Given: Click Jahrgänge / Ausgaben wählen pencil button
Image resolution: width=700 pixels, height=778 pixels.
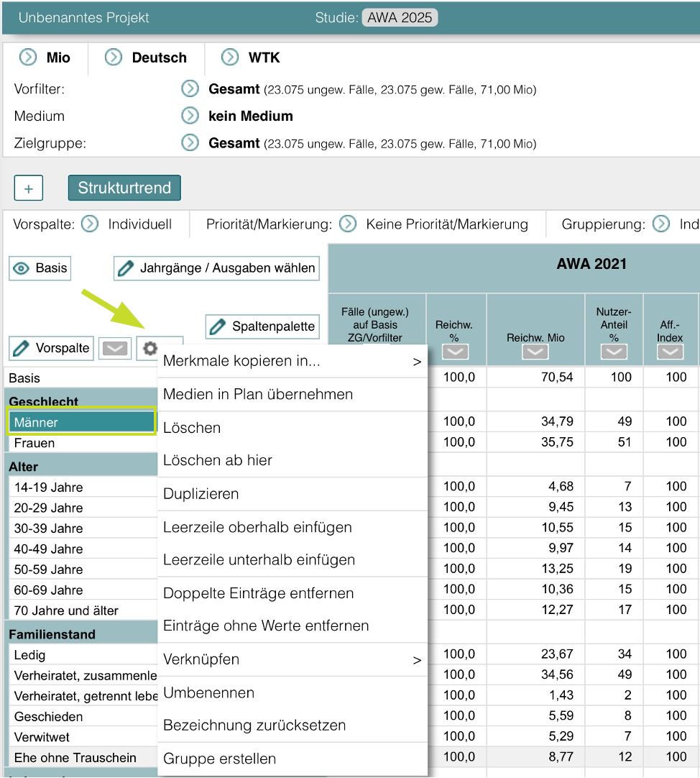Looking at the screenshot, I should click(x=216, y=268).
